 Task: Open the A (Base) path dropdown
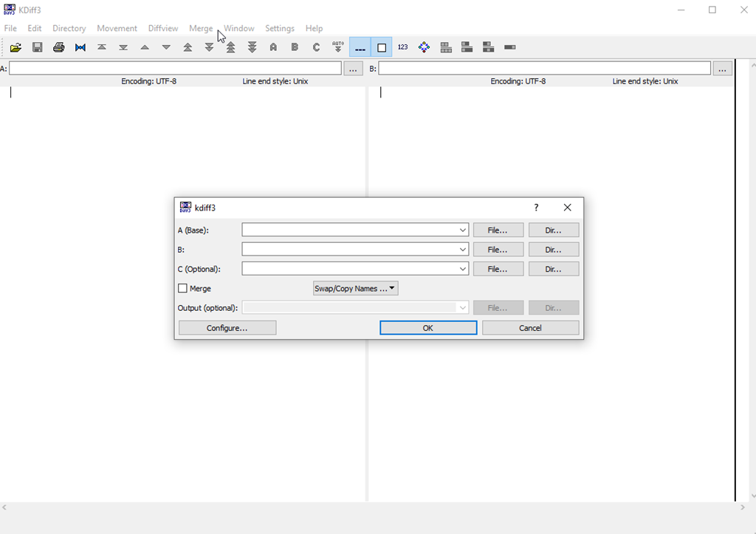tap(461, 229)
